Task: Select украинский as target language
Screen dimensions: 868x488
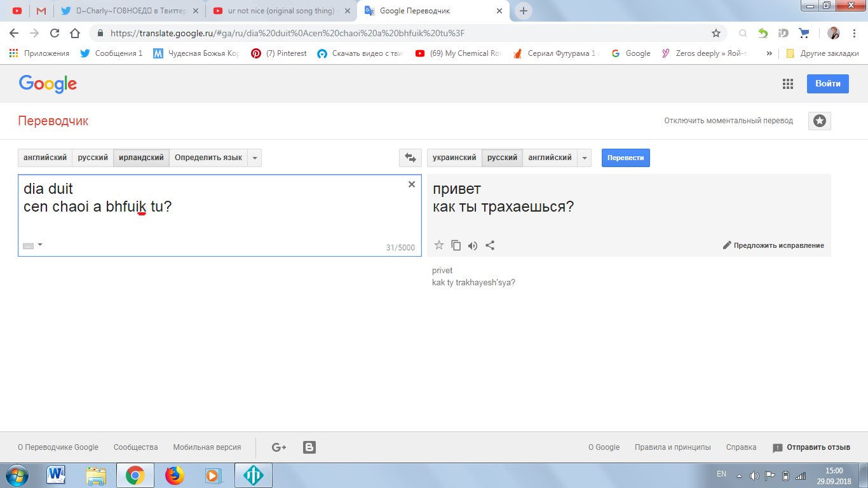Action: pos(454,158)
